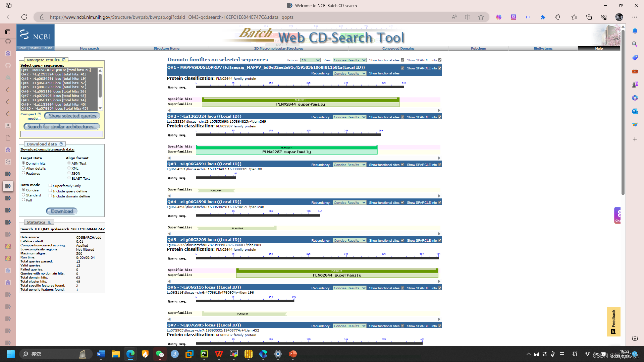Image resolution: width=644 pixels, height=362 pixels.
Task: Open Conserved Domains menu item
Action: (398, 49)
